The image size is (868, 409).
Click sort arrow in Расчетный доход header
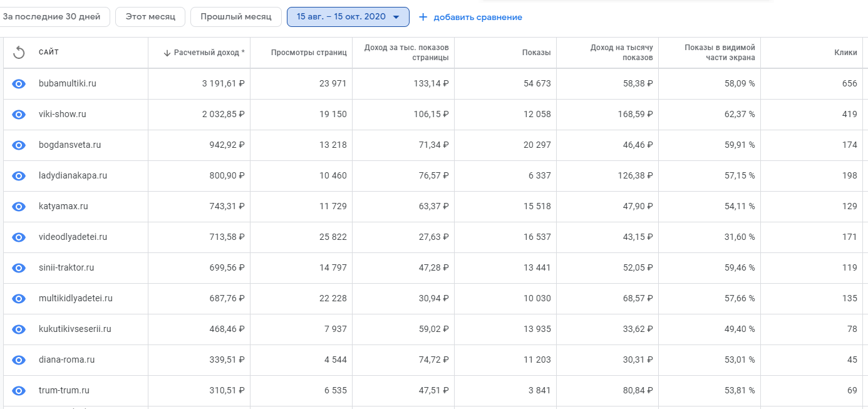[167, 53]
